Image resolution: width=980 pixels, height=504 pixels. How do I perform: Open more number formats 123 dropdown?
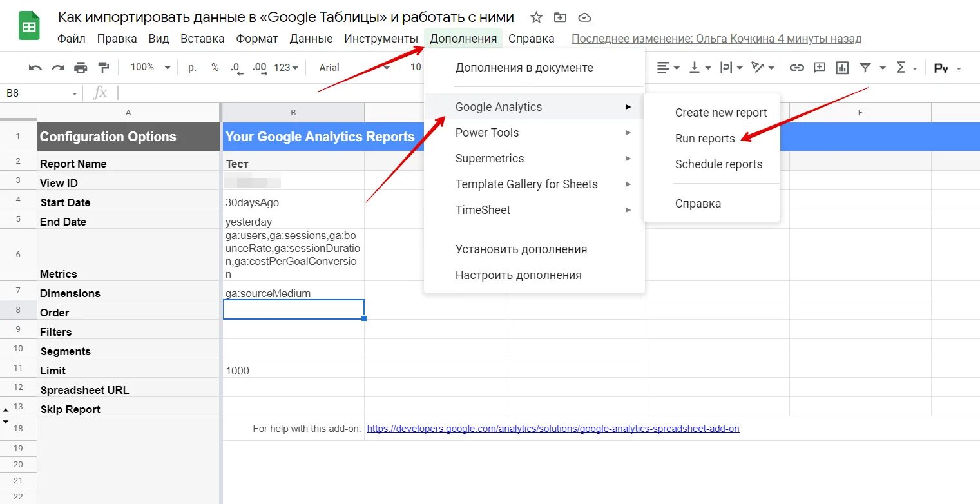coord(286,68)
